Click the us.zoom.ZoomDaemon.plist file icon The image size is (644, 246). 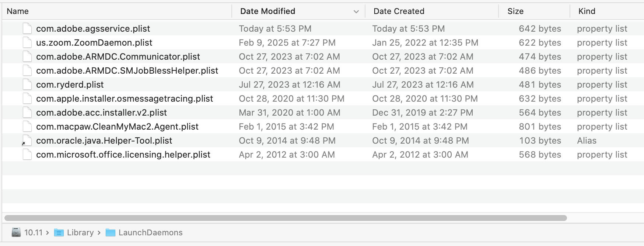point(27,42)
